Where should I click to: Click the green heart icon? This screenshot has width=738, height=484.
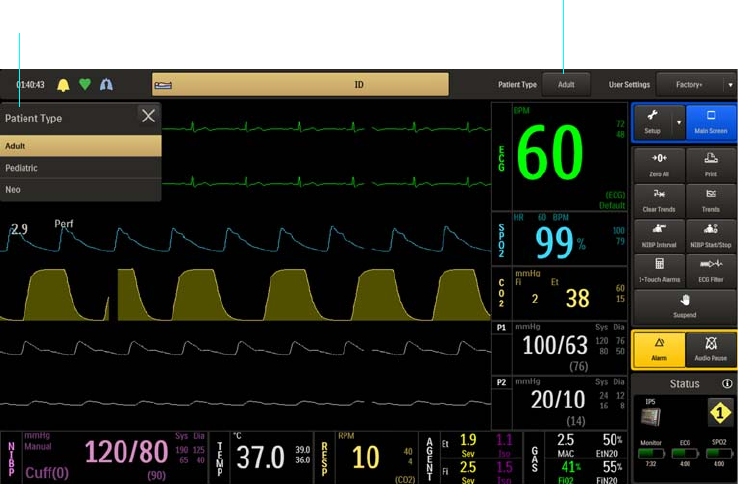85,84
